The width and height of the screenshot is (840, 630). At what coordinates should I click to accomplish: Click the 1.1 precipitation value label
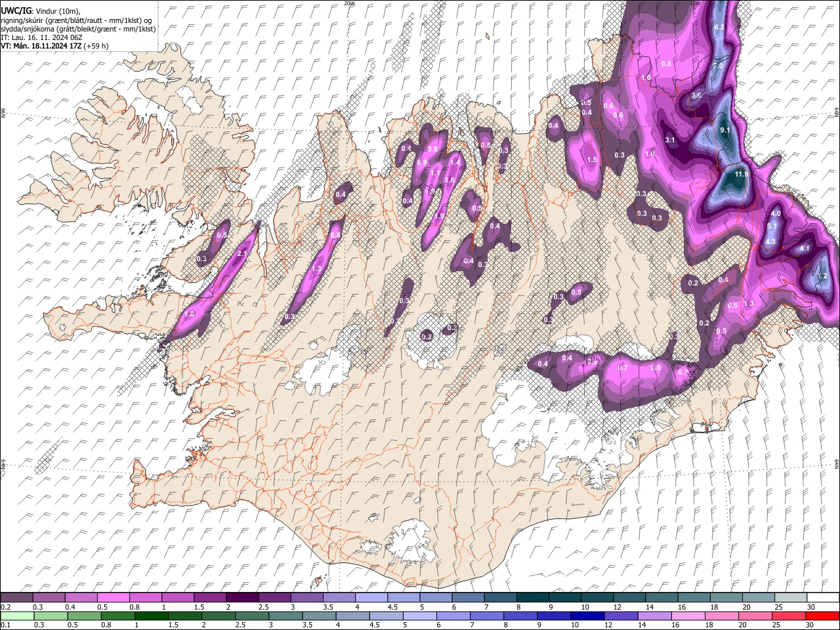pyautogui.click(x=435, y=173)
